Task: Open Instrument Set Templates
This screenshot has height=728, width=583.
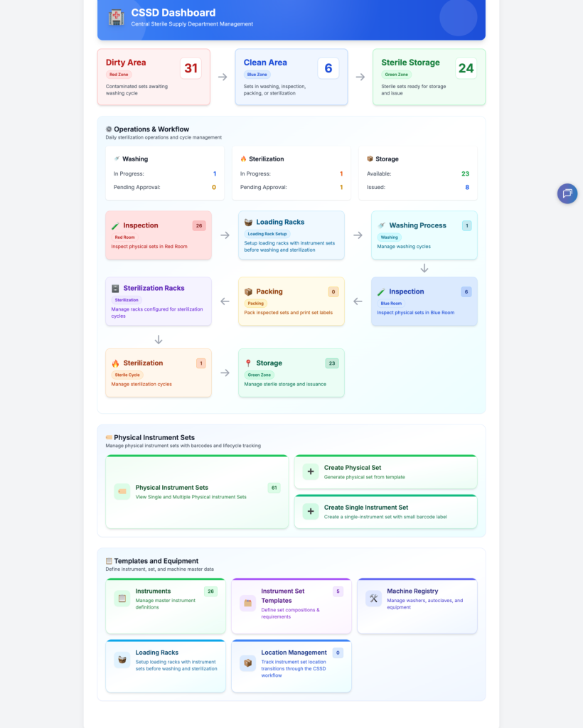Action: click(x=291, y=606)
